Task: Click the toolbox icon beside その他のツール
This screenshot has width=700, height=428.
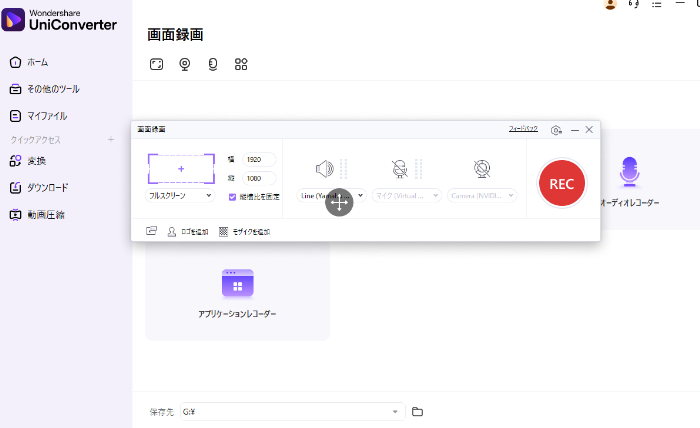Action: click(x=15, y=89)
